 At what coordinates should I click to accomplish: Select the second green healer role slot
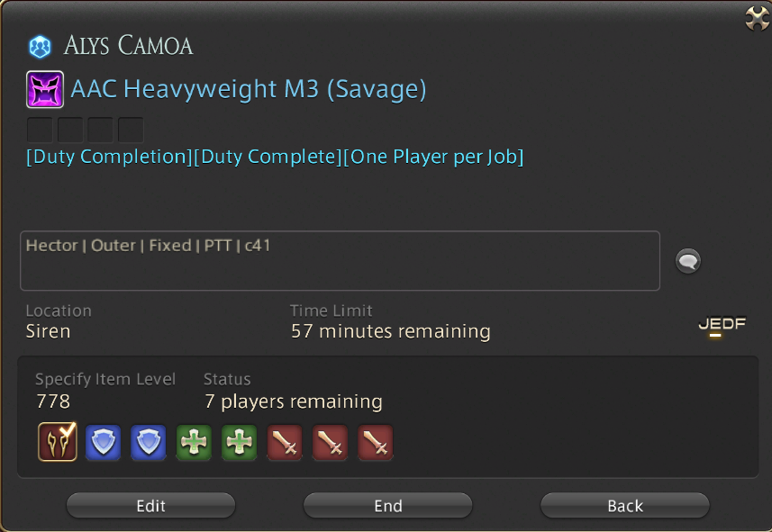[x=239, y=442]
